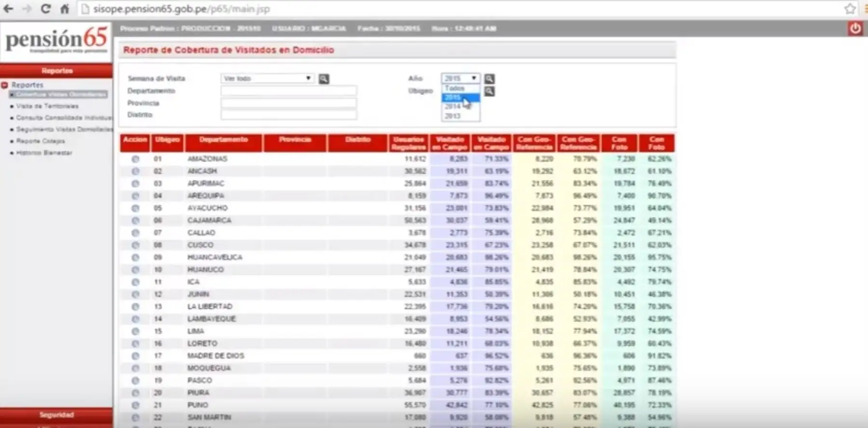The image size is (868, 428).
Task: Select action radio for LA LIBERTAD row
Action: pos(135,306)
